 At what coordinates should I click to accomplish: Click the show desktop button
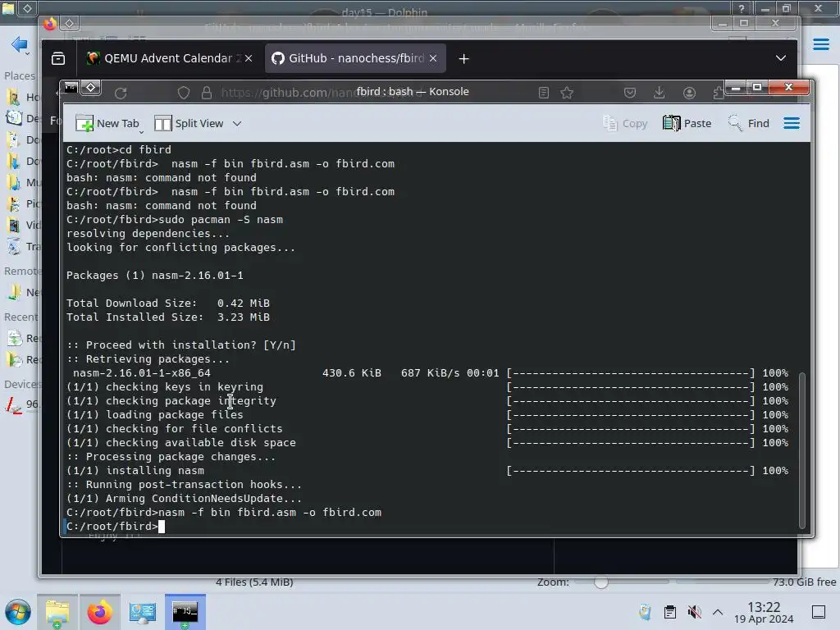point(819,612)
